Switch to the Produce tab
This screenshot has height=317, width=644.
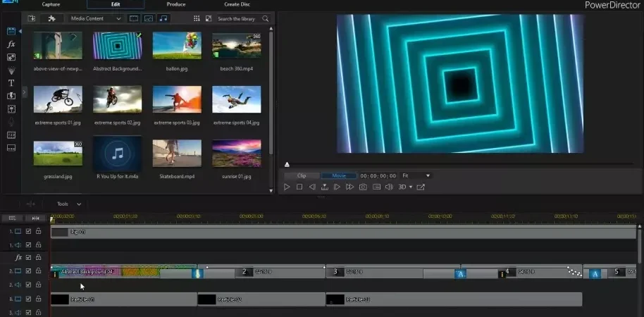(176, 4)
